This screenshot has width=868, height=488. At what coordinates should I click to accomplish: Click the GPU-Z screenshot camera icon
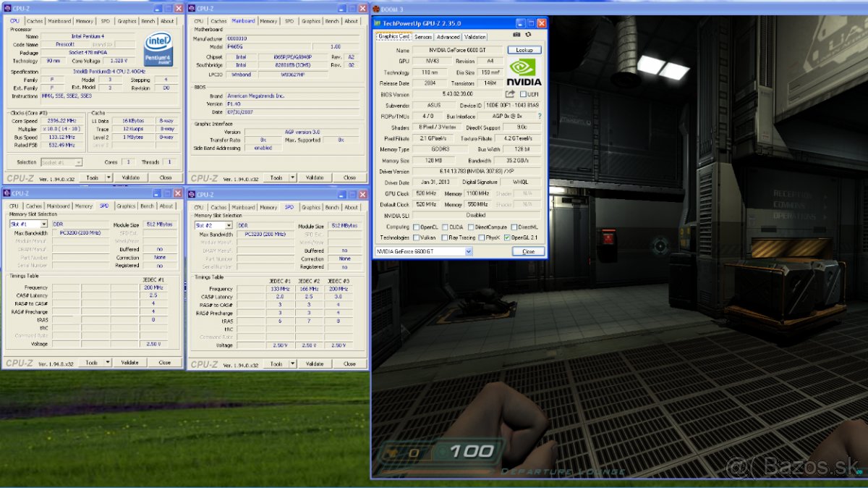pyautogui.click(x=516, y=34)
